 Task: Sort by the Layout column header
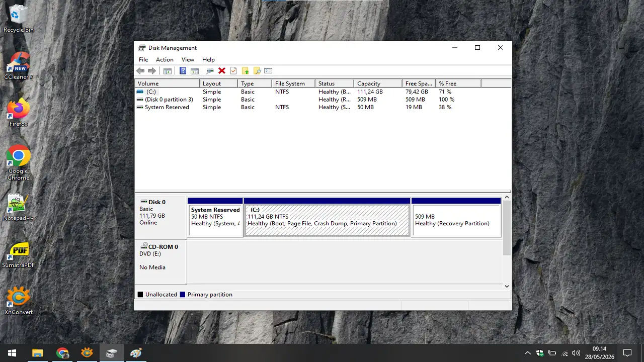tap(218, 83)
